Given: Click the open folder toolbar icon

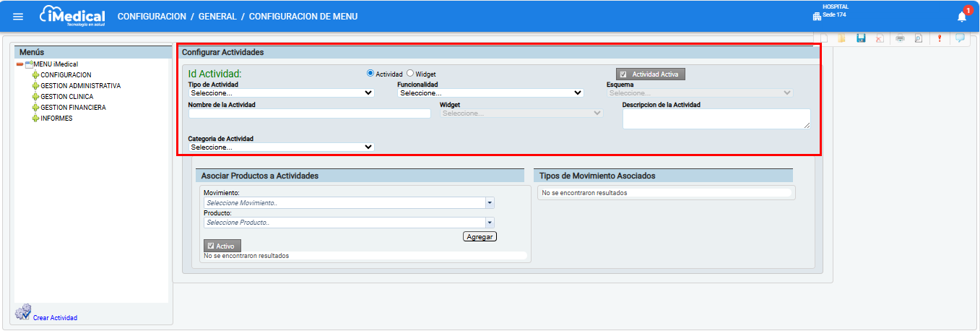Looking at the screenshot, I should pyautogui.click(x=841, y=38).
